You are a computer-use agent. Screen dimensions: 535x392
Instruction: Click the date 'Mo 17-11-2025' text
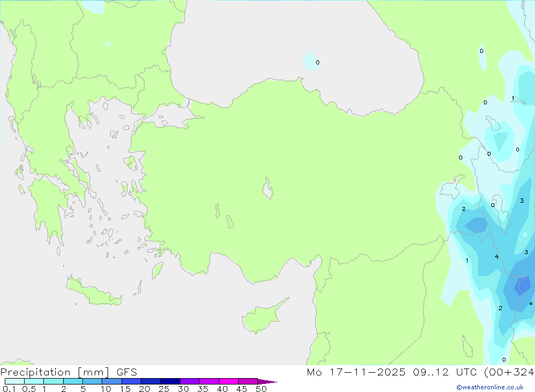click(x=356, y=372)
